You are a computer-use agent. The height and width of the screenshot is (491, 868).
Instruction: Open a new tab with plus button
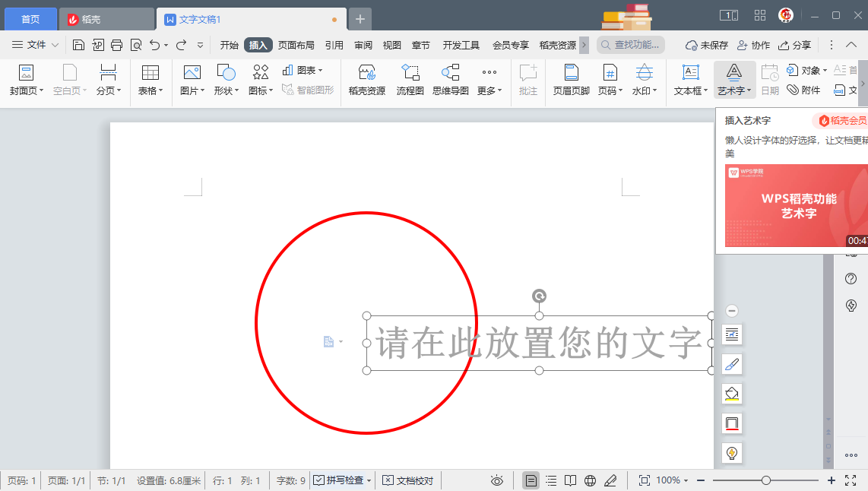click(360, 19)
